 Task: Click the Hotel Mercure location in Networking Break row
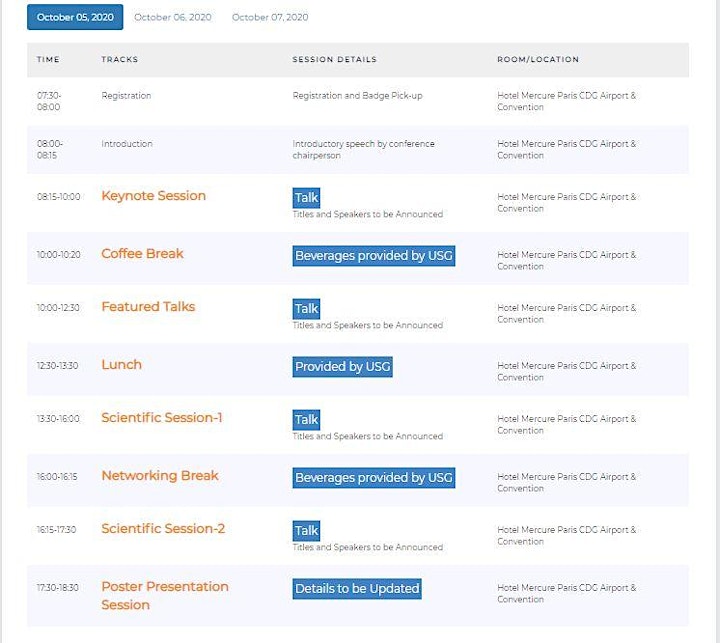pos(567,483)
